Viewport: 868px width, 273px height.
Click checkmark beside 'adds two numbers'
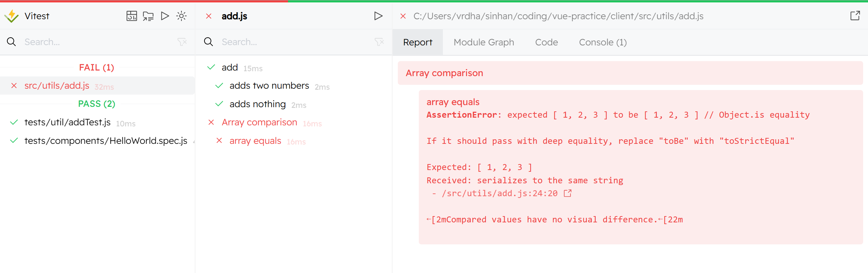(219, 86)
